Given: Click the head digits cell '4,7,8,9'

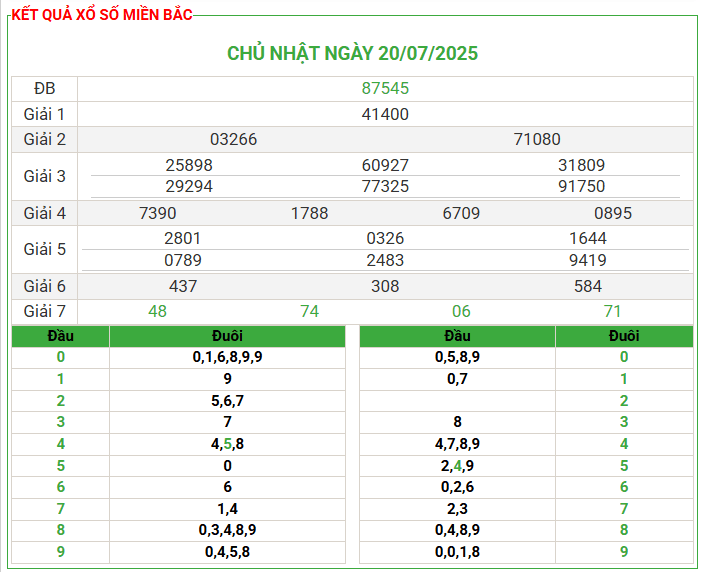Looking at the screenshot, I should pyautogui.click(x=457, y=444).
